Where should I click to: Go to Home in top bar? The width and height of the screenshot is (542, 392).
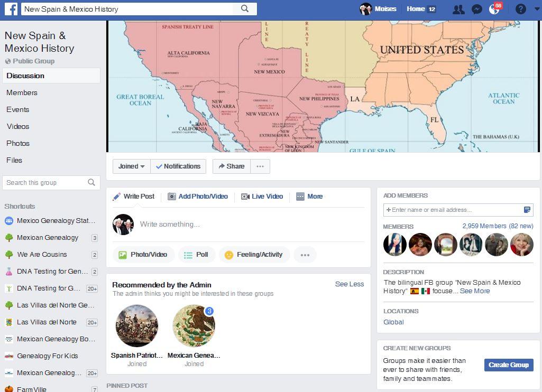(416, 9)
